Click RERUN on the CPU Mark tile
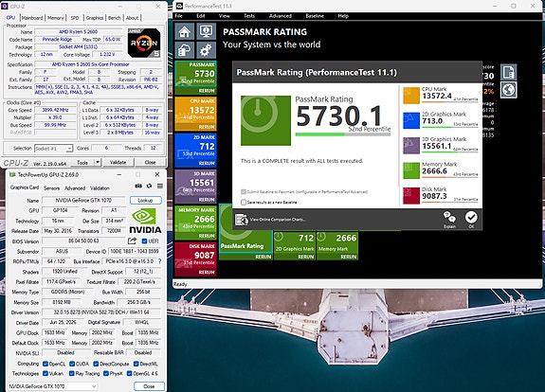The height and width of the screenshot is (392, 545). tap(207, 127)
